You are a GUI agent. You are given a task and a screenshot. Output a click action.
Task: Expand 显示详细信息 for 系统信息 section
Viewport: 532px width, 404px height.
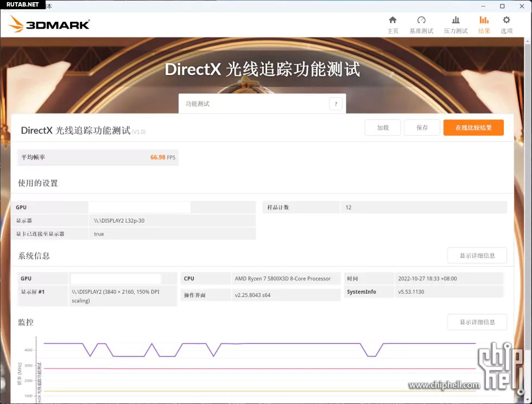pyautogui.click(x=477, y=256)
